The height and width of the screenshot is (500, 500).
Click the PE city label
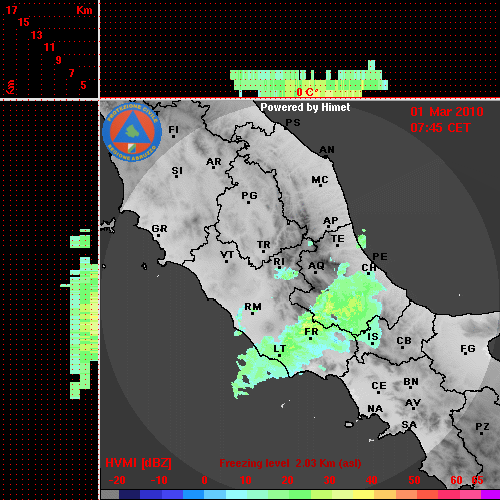click(380, 257)
